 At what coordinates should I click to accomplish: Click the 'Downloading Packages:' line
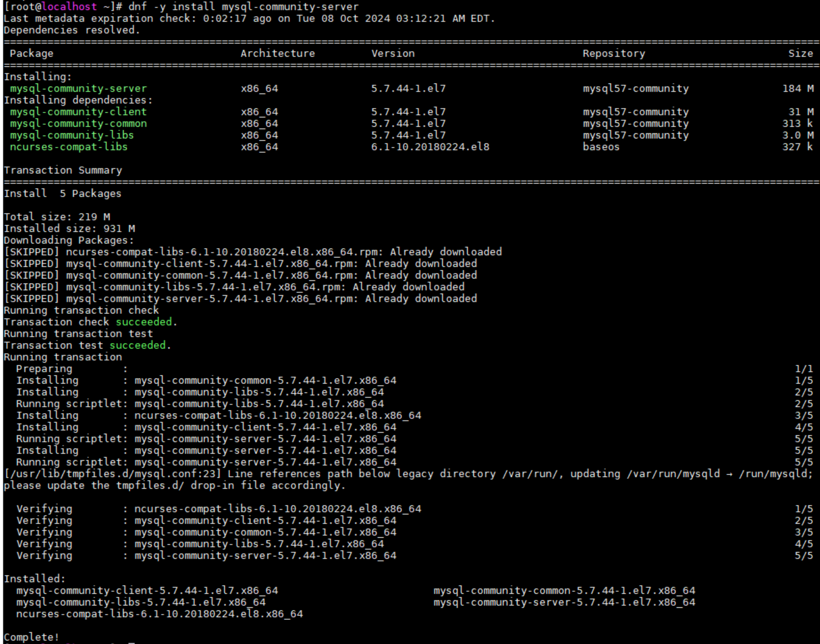pos(69,240)
